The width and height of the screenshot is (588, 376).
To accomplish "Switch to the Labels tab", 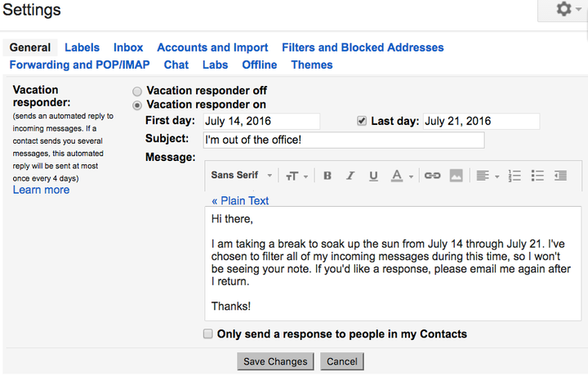I will (82, 47).
